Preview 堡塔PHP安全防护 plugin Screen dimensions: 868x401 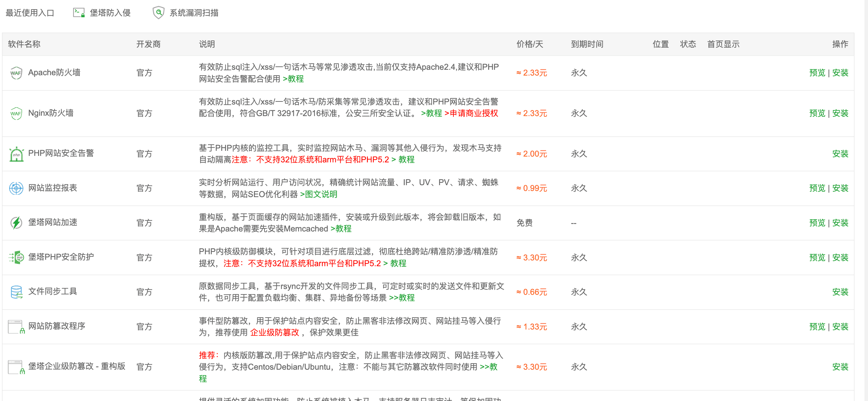tap(817, 258)
